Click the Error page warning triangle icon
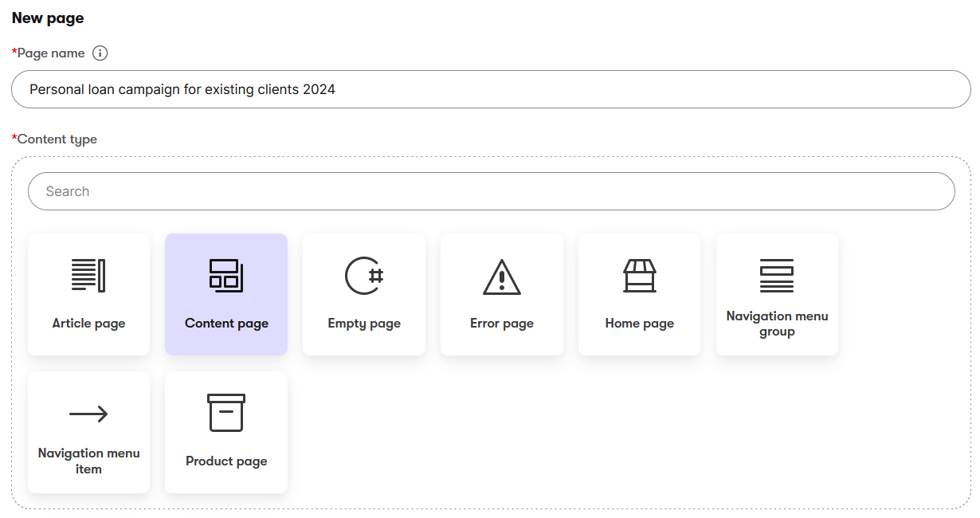Viewport: 980px width, 518px height. [502, 277]
